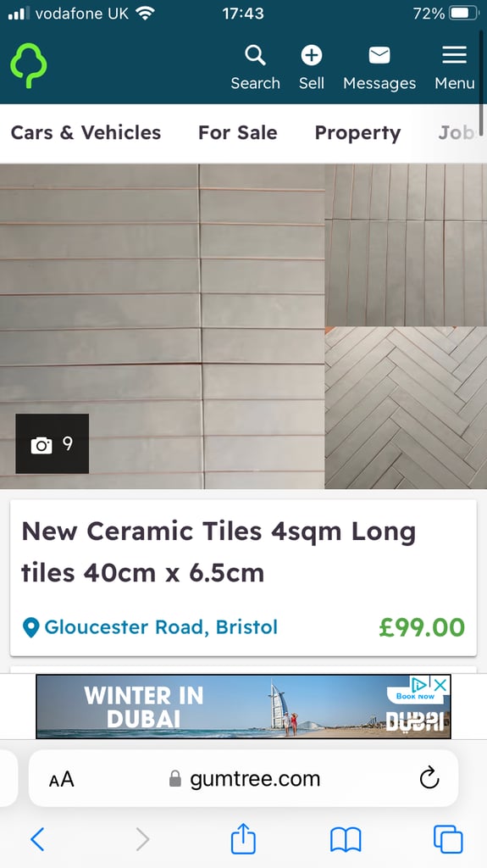Image resolution: width=487 pixels, height=868 pixels.
Task: Open Safari bookmarks book icon
Action: pos(346,840)
